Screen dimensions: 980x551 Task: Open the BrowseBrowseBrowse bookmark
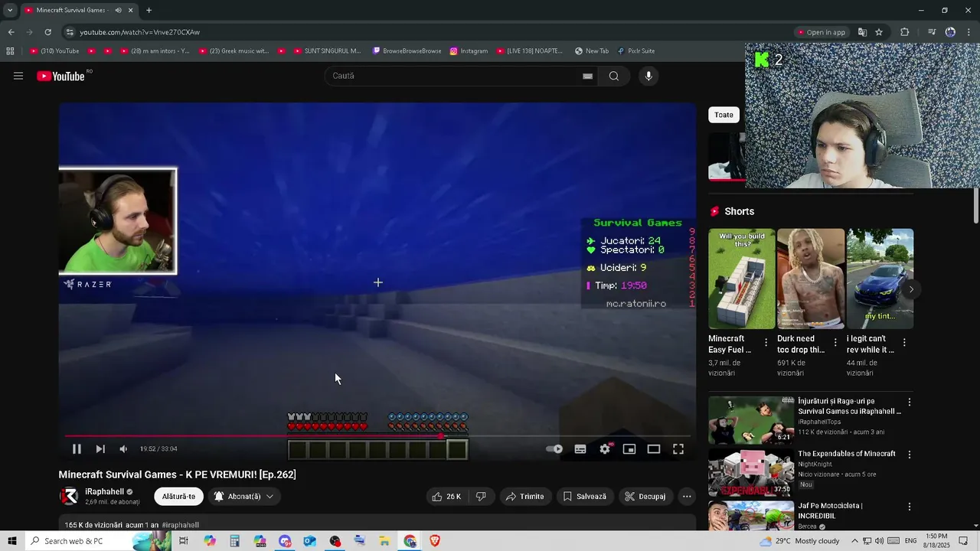[407, 51]
